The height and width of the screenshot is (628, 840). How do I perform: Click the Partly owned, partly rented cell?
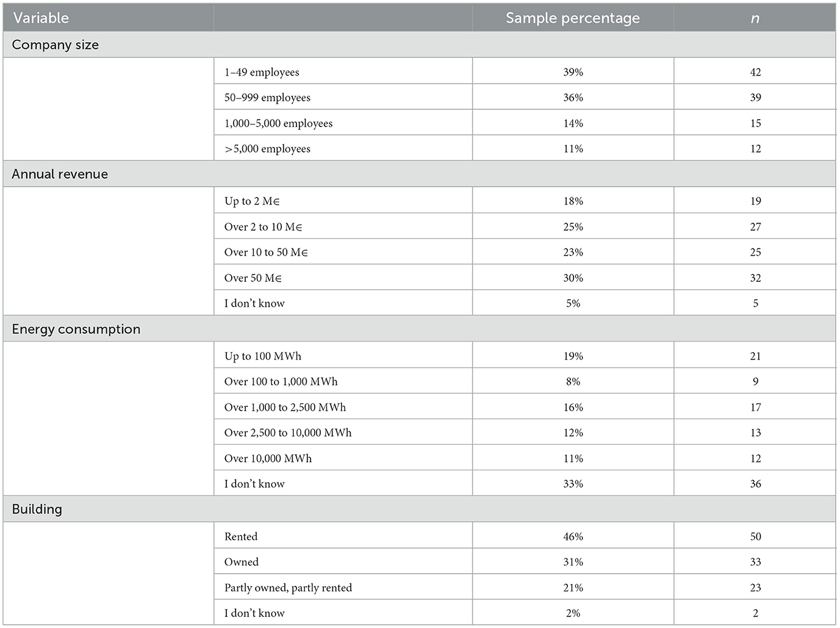click(x=288, y=588)
